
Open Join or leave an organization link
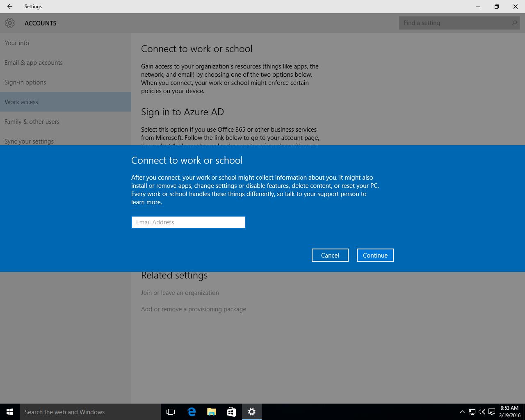click(180, 293)
